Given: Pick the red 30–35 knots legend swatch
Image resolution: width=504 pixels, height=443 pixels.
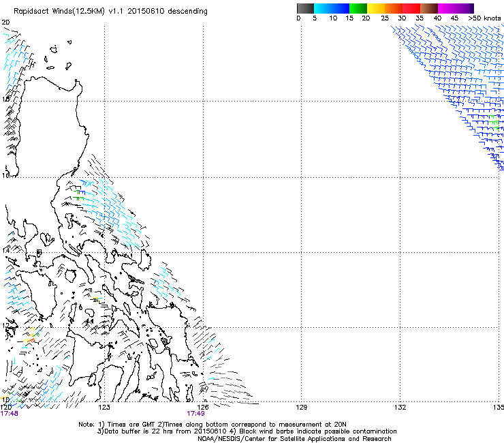Looking at the screenshot, I should tap(411, 8).
